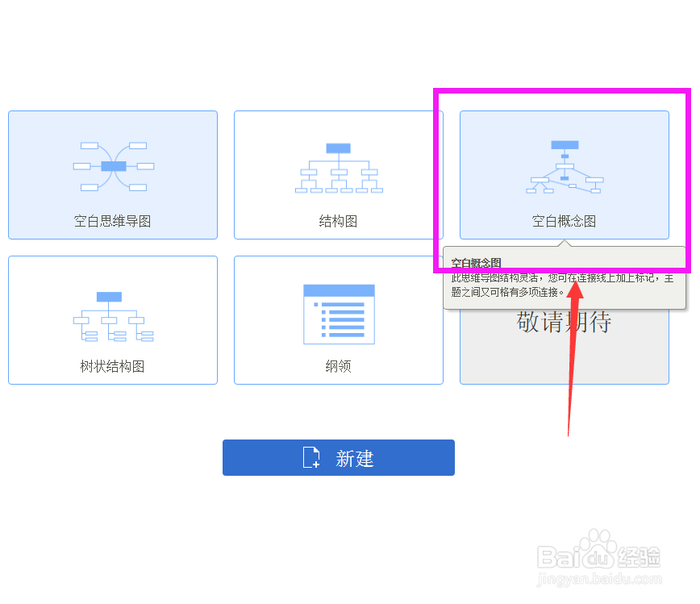Click the new file icon on 新建 button
The height and width of the screenshot is (604, 700).
310,457
